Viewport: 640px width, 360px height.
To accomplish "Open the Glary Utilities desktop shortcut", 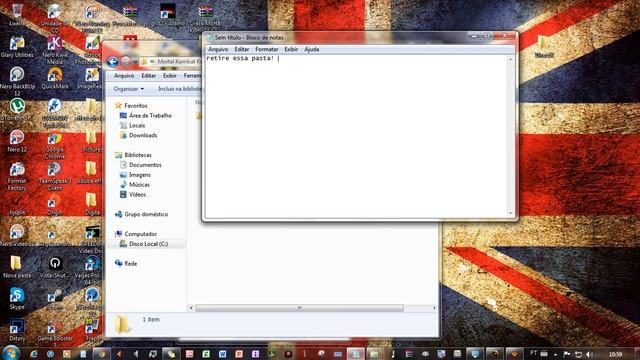I will pyautogui.click(x=17, y=47).
